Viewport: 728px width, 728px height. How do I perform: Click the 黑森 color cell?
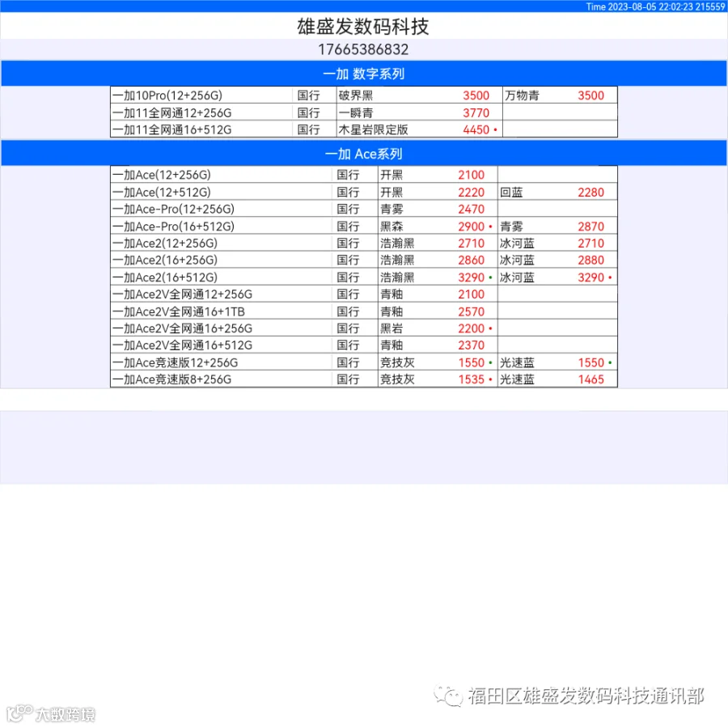pyautogui.click(x=392, y=226)
